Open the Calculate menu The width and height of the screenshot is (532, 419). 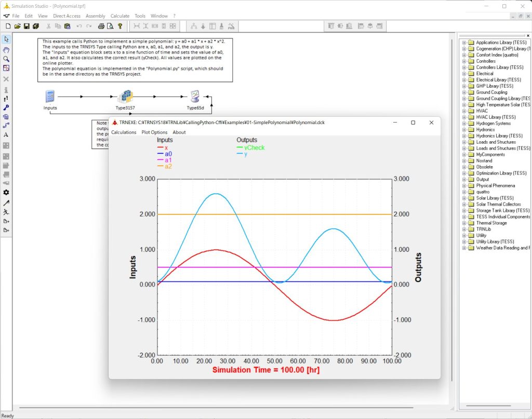pyautogui.click(x=120, y=16)
